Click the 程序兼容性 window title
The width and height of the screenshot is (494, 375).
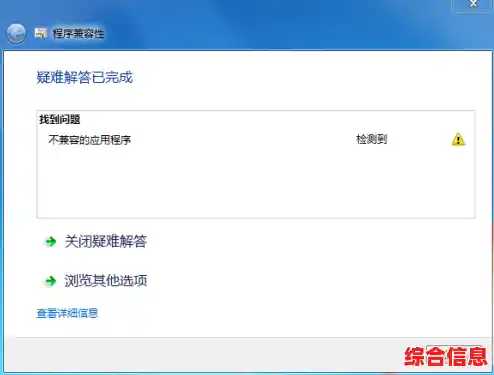coord(79,33)
